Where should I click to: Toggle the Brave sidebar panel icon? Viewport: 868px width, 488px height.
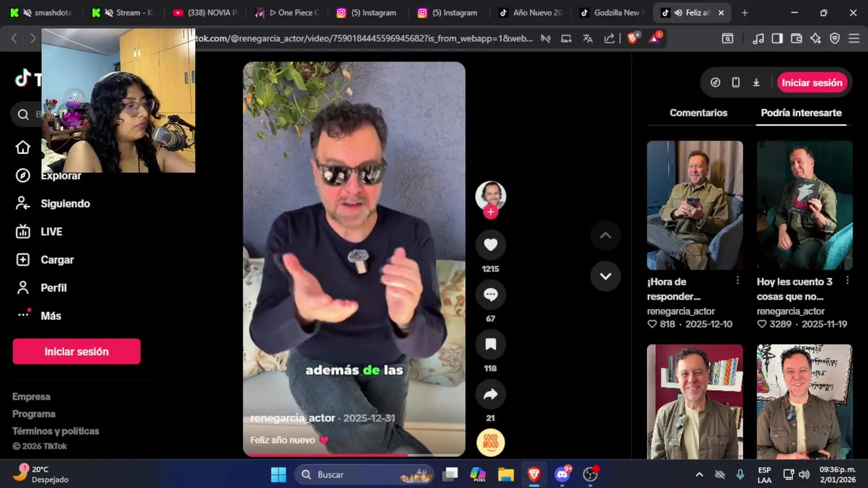(x=777, y=39)
